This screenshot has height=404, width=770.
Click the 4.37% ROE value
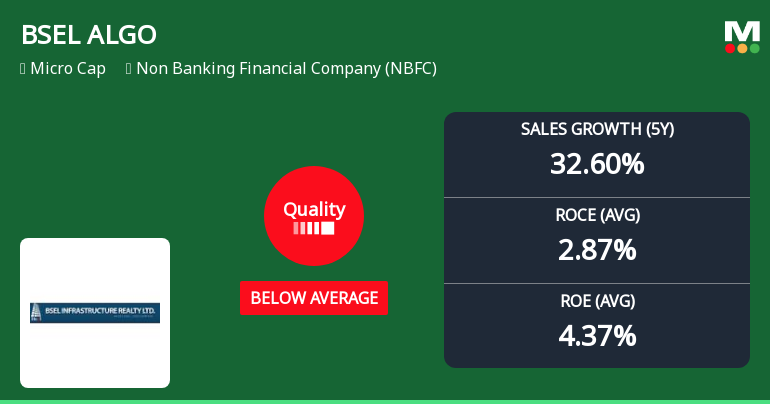click(597, 335)
